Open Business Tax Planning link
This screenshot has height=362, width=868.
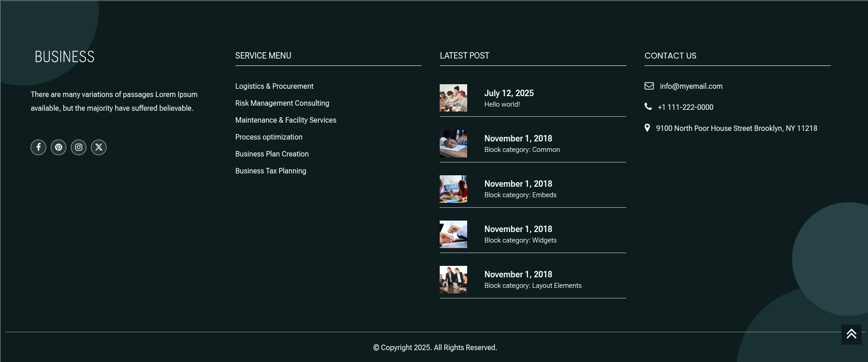coord(271,171)
